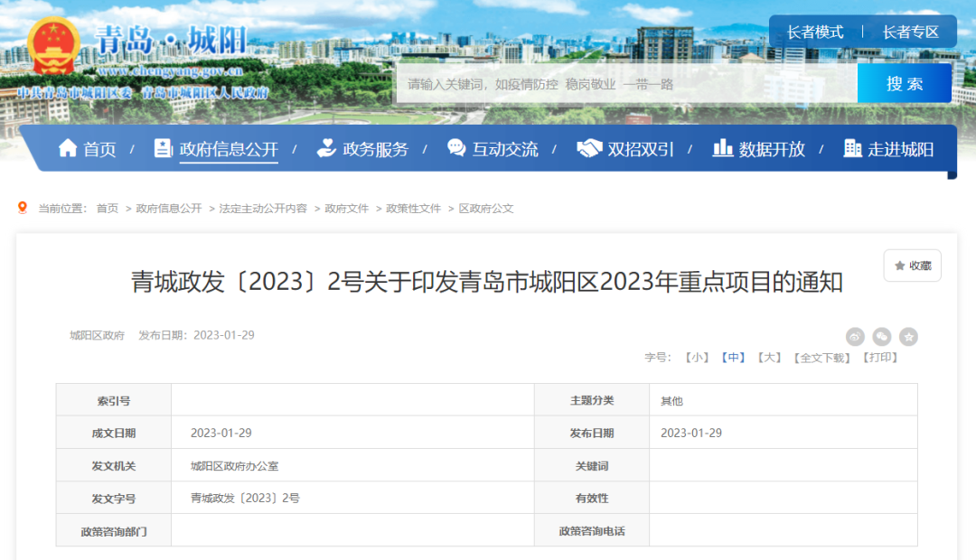Share the article to WeChat
Viewport: 976px width, 560px height.
click(x=882, y=337)
